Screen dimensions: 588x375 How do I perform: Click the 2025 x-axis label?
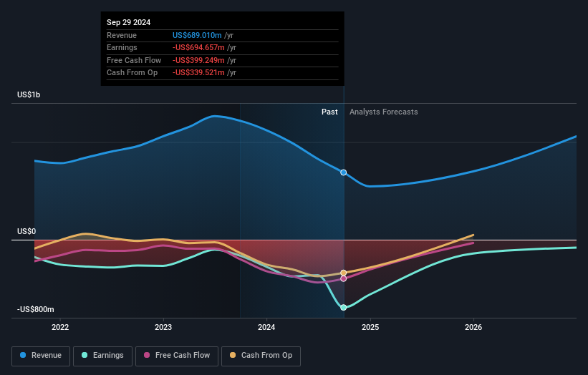tap(370, 327)
